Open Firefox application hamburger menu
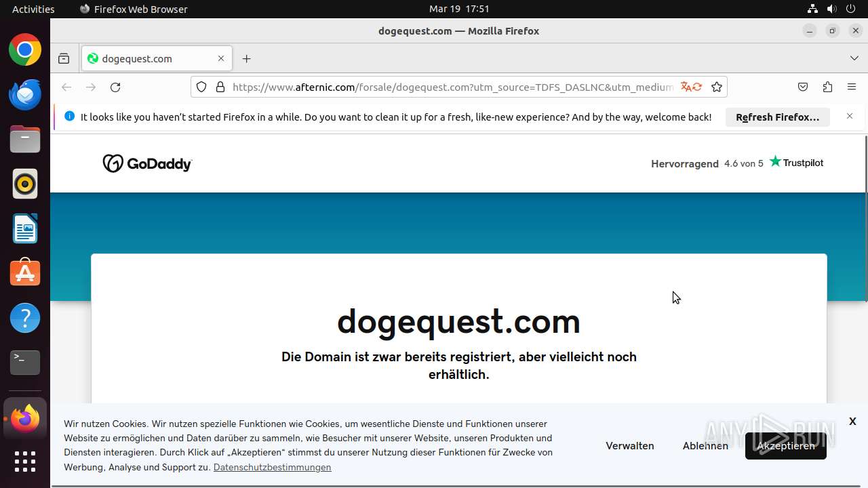This screenshot has width=868, height=488. pos(852,87)
